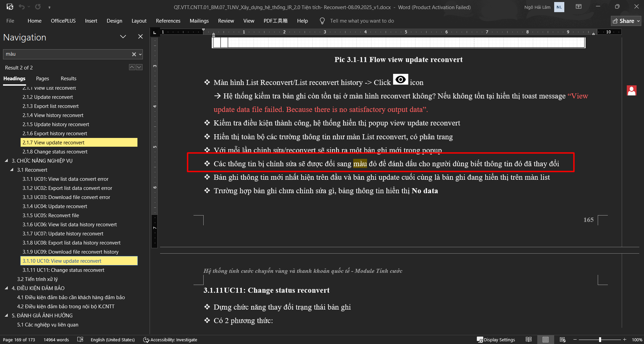The height and width of the screenshot is (344, 644).
Task: Click the zoom slider handle
Action: pos(600,340)
